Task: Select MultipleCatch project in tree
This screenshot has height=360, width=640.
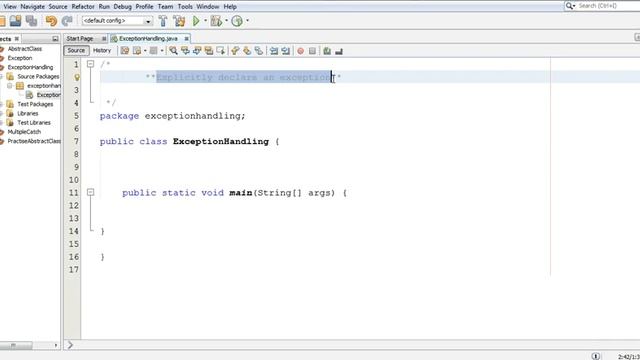Action: coord(24,132)
